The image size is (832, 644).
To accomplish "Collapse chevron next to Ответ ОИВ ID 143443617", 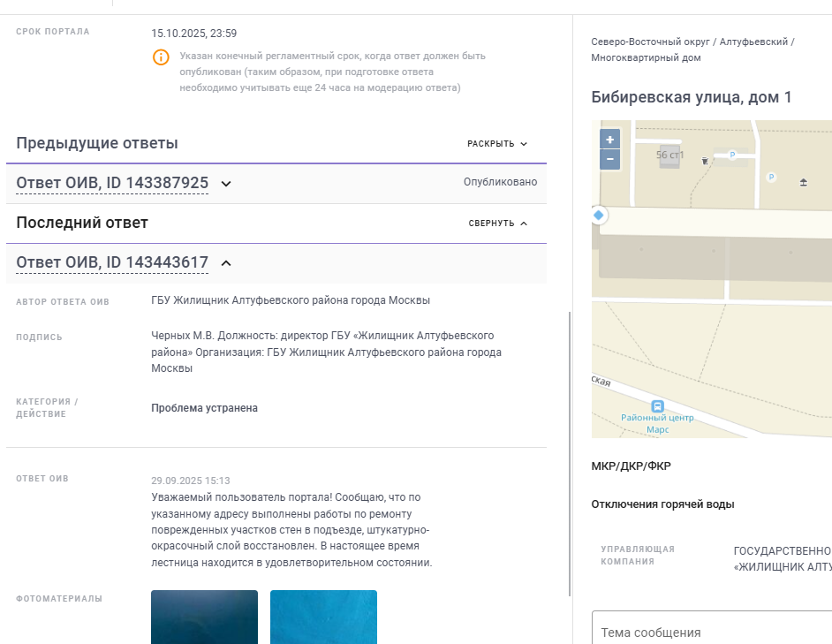I will pyautogui.click(x=226, y=263).
